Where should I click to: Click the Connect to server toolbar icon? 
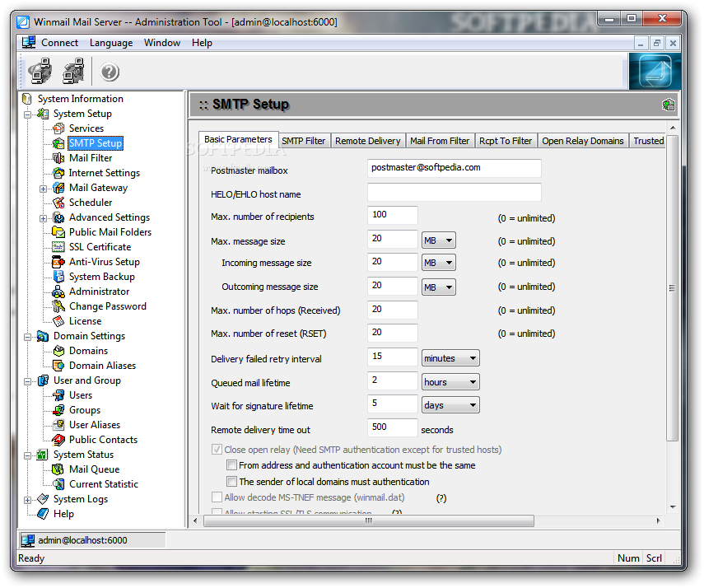pyautogui.click(x=40, y=71)
